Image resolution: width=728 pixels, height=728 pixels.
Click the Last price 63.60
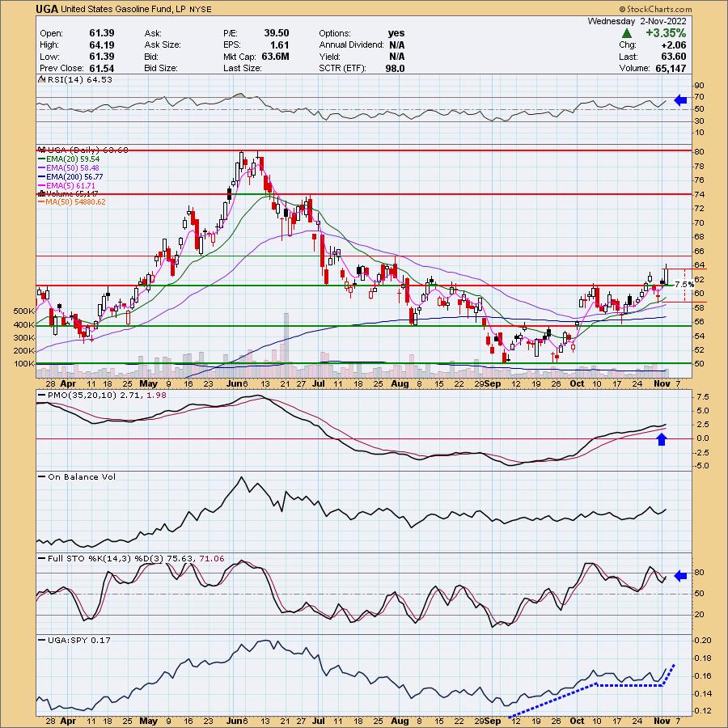[x=674, y=57]
